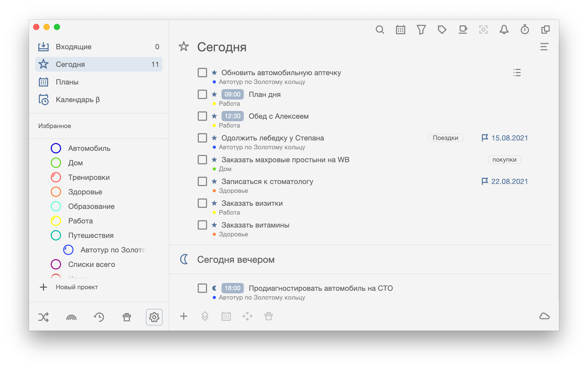This screenshot has height=369, width=588.
Task: Add a new task with plus icon
Action: point(184,316)
